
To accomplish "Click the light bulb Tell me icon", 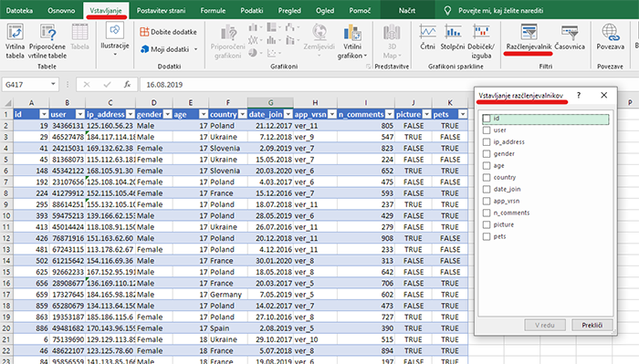I will (447, 11).
